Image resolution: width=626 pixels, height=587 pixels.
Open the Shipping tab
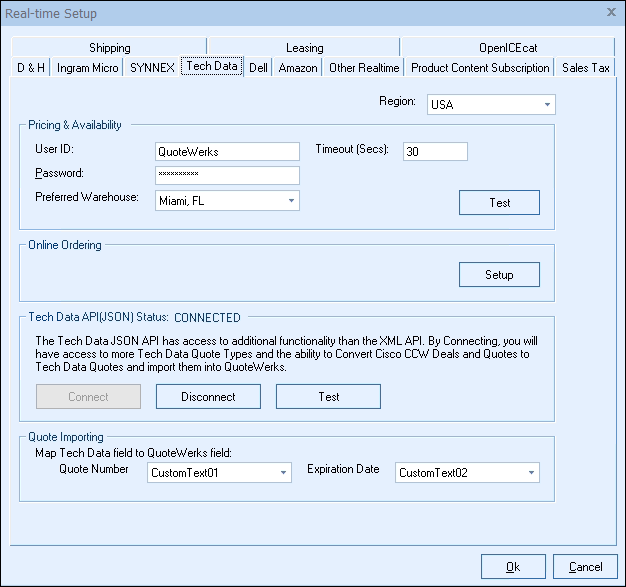[x=109, y=48]
